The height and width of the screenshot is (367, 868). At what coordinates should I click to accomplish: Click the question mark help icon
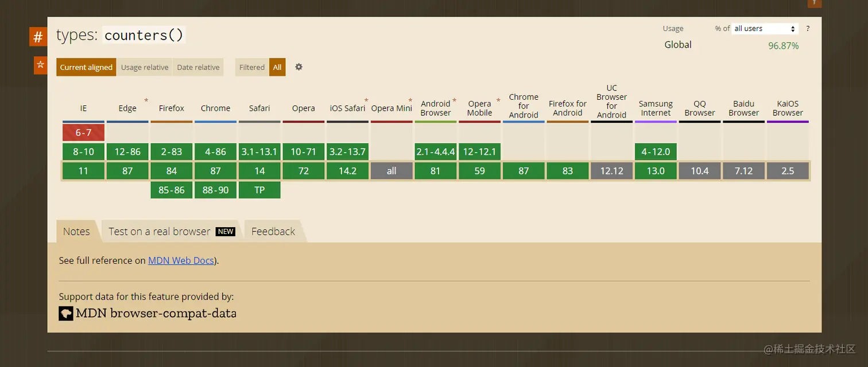point(808,29)
